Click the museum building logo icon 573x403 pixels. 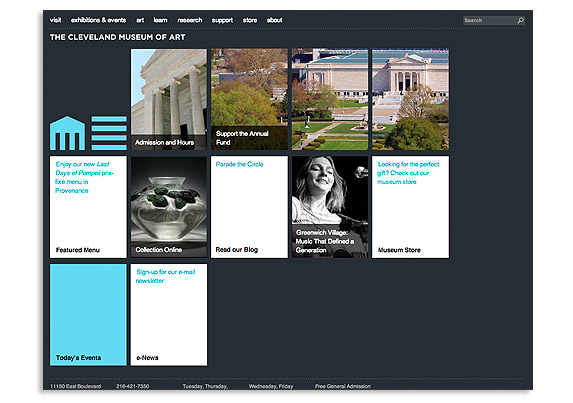point(68,133)
